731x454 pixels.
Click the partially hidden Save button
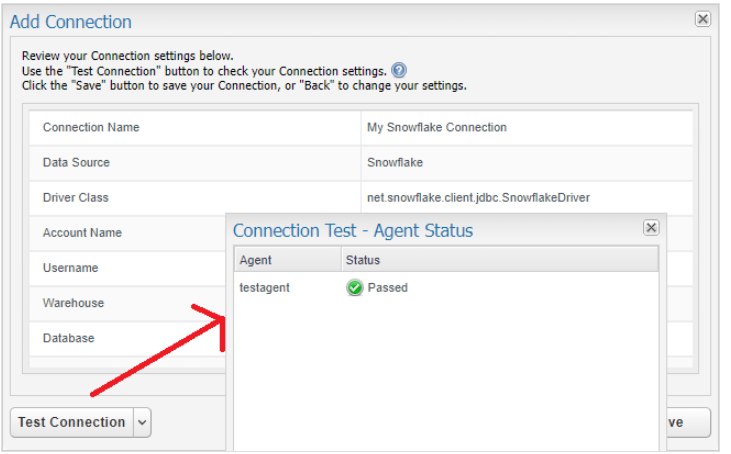pos(688,422)
